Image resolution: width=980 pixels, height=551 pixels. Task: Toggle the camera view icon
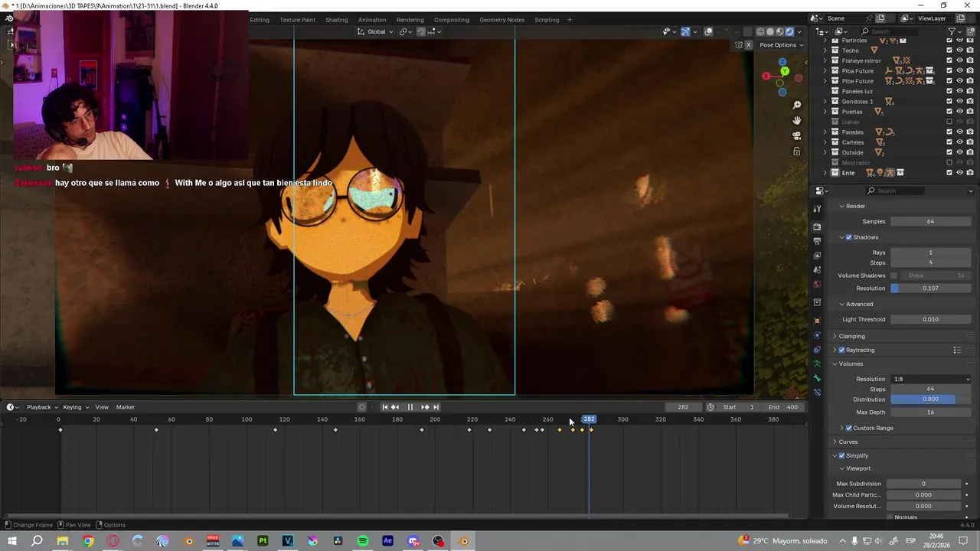796,136
